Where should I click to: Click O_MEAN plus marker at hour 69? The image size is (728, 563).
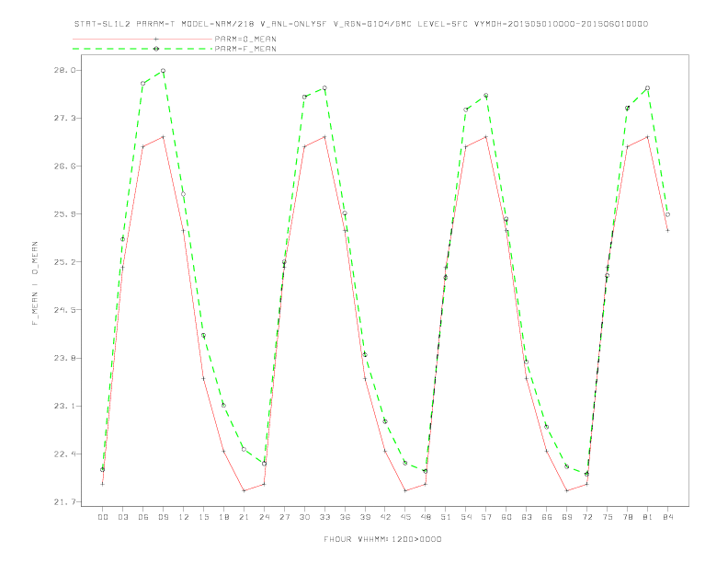(567, 490)
